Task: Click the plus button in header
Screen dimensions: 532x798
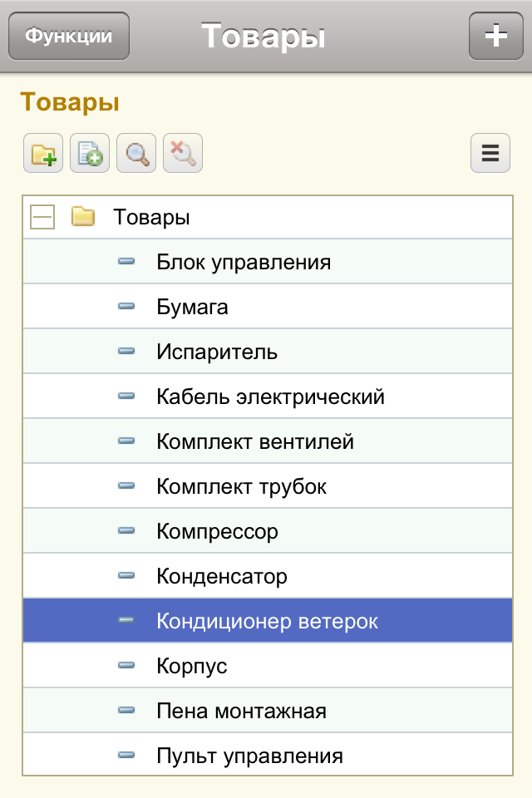Action: pos(496,36)
